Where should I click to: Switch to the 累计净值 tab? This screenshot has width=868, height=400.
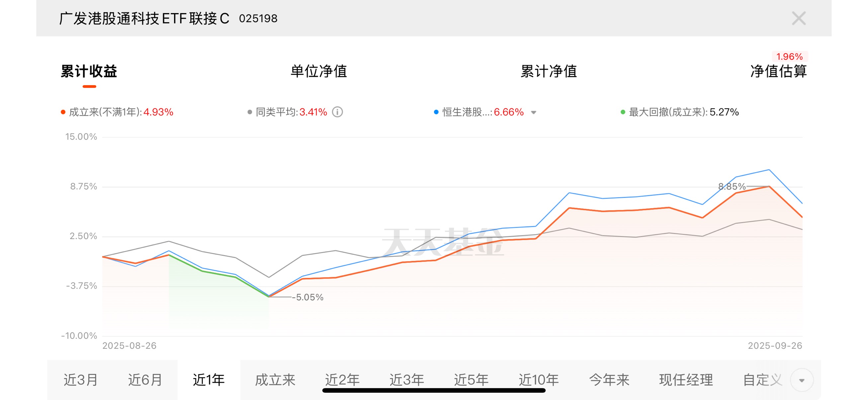(549, 71)
